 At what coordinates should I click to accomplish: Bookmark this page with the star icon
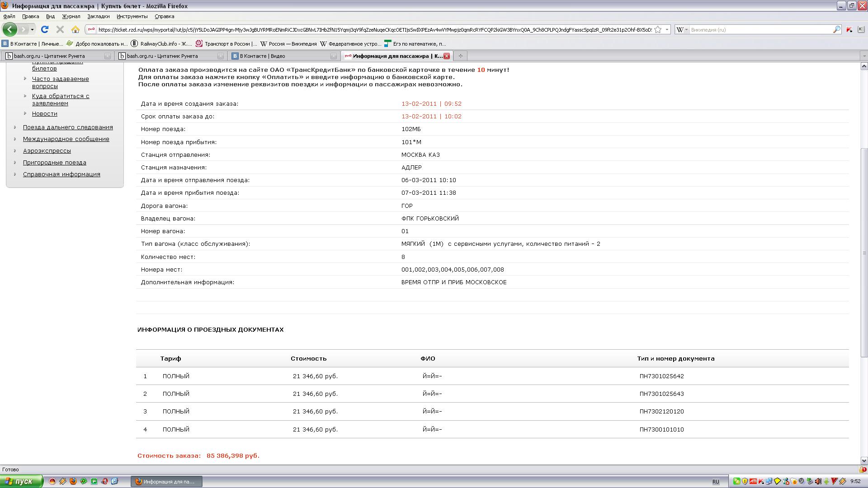click(x=658, y=29)
